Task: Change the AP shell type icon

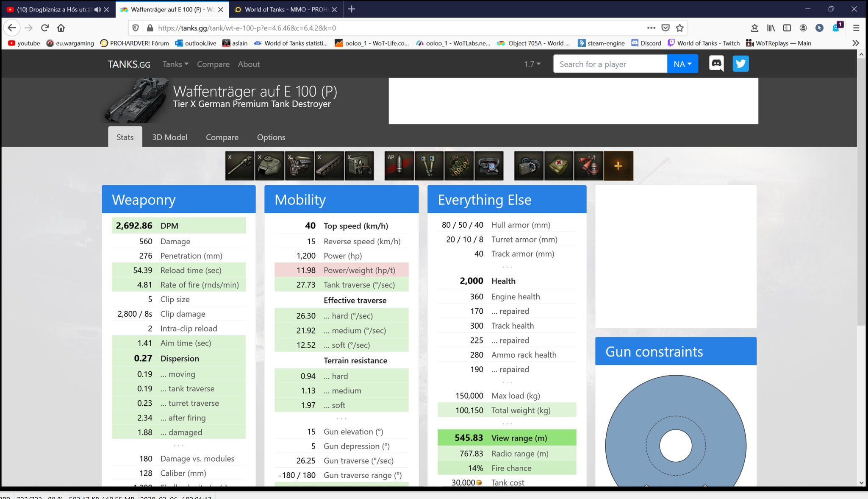Action: point(399,166)
